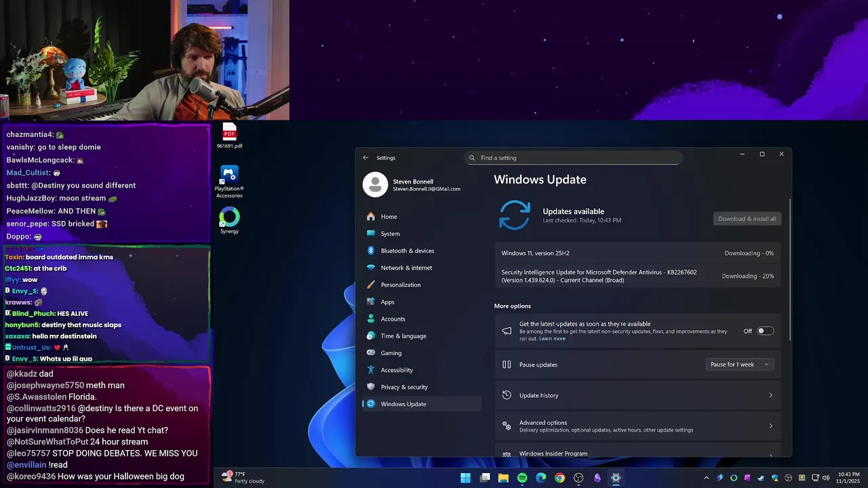Click Download & install all button
This screenshot has height=488, width=868.
click(747, 219)
